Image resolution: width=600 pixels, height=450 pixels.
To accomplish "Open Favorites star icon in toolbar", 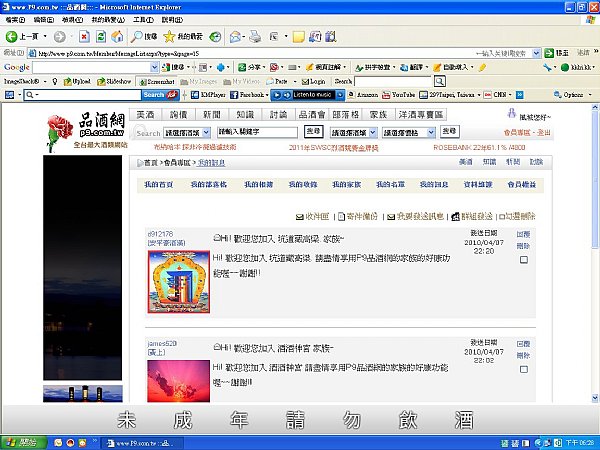I will [169, 37].
